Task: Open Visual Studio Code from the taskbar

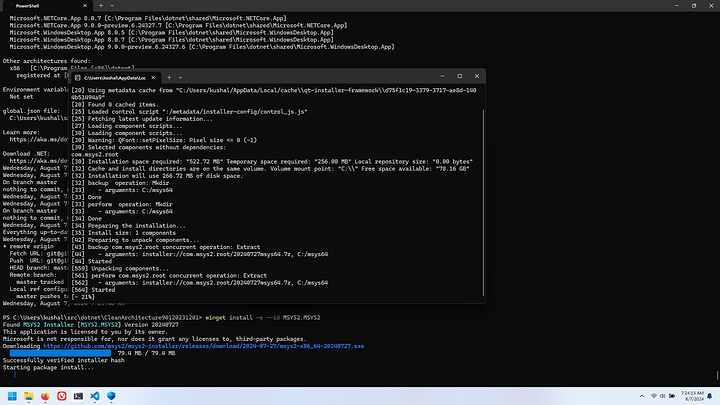Action: pyautogui.click(x=95, y=396)
